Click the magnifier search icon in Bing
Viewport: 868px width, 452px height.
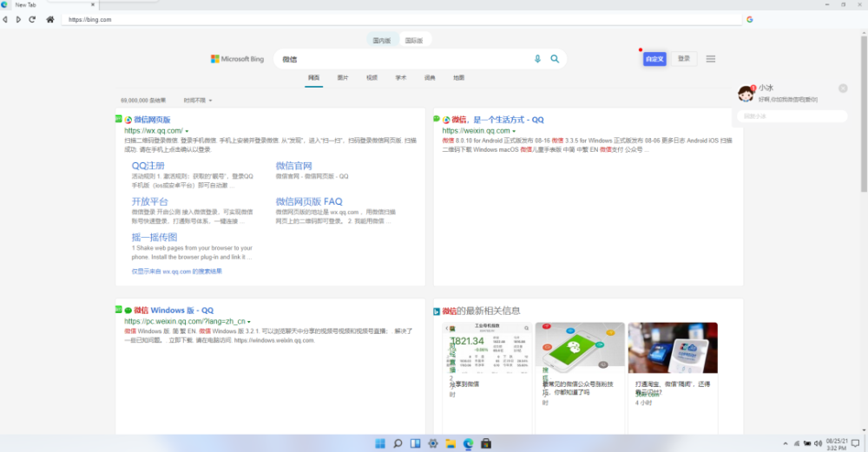555,59
